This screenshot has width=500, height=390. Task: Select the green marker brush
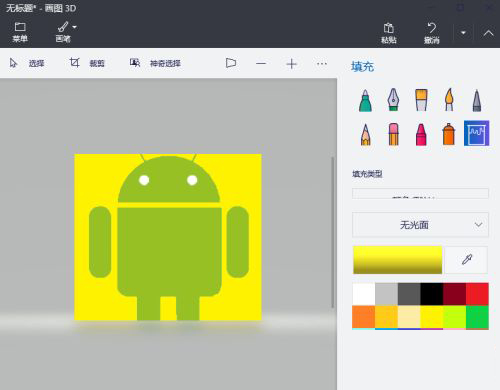[x=365, y=100]
